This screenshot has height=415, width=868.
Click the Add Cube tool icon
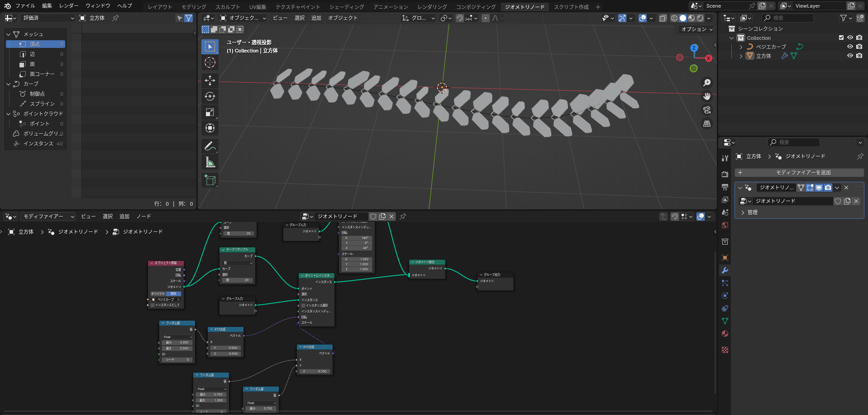coord(210,180)
